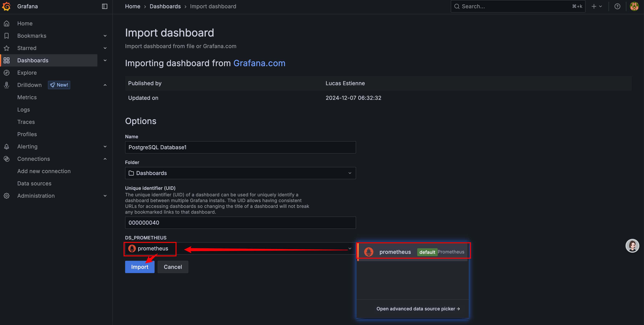Open the DS_PROMETHEUS data source dropdown
The width and height of the screenshot is (644, 325).
point(240,249)
